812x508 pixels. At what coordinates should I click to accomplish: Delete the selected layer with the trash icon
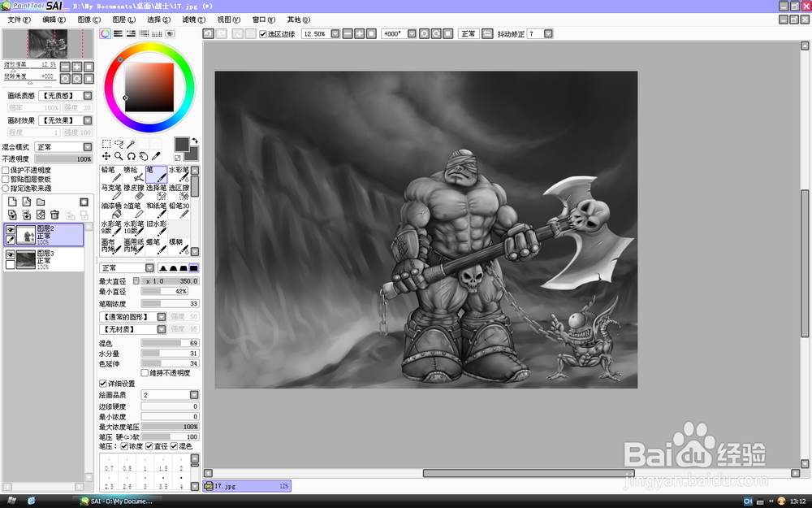[54, 215]
